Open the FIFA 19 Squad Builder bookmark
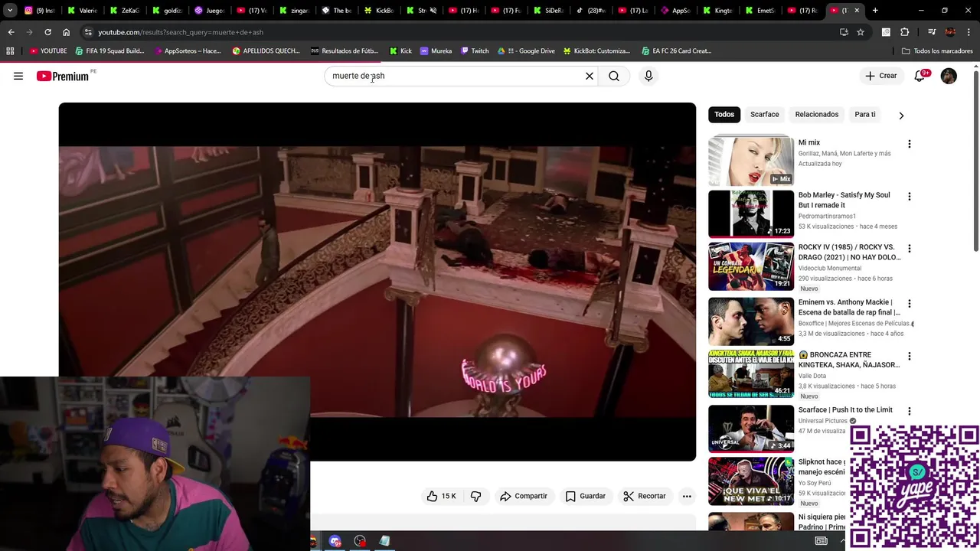The height and width of the screenshot is (551, 980). click(x=109, y=51)
